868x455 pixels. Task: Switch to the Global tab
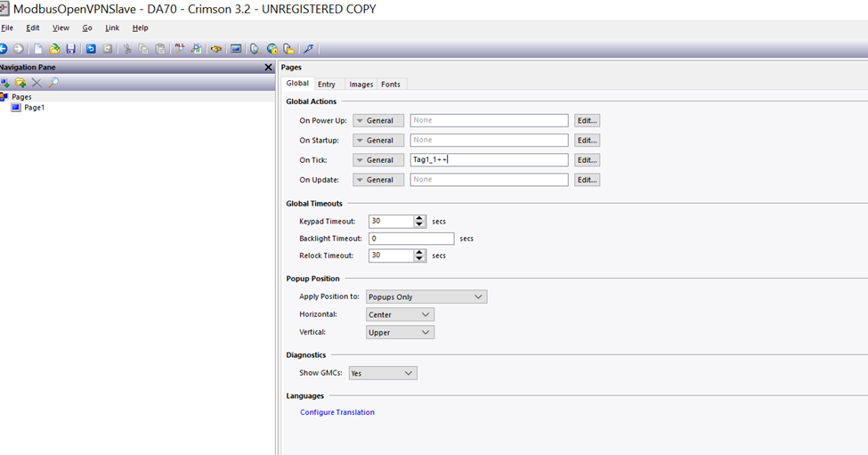[297, 83]
